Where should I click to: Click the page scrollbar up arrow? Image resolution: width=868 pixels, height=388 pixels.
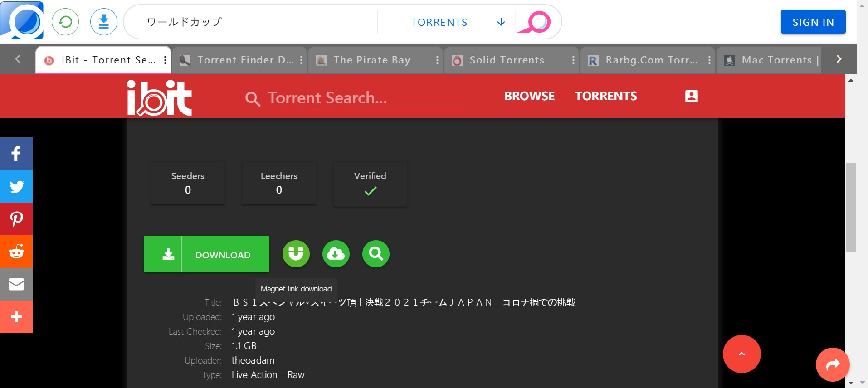point(851,80)
